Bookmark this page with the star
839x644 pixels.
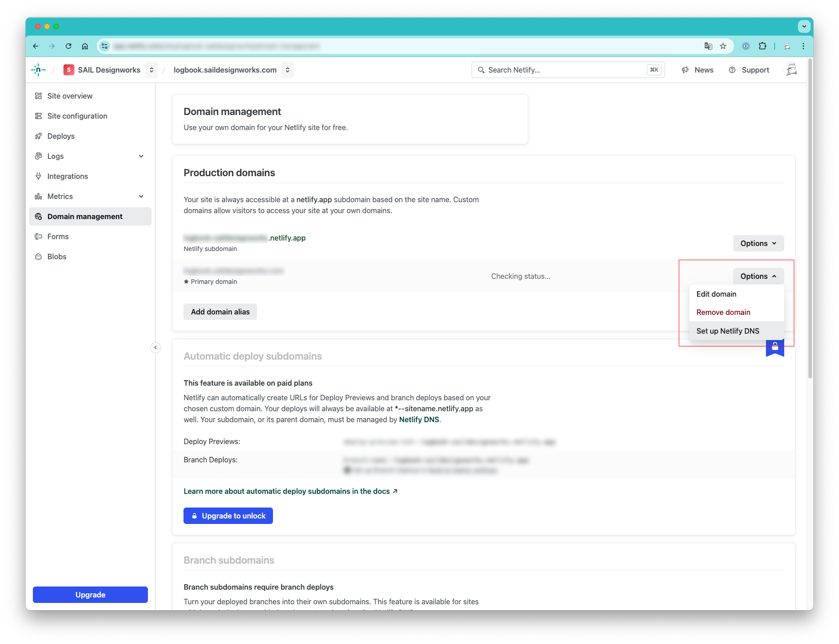[723, 46]
